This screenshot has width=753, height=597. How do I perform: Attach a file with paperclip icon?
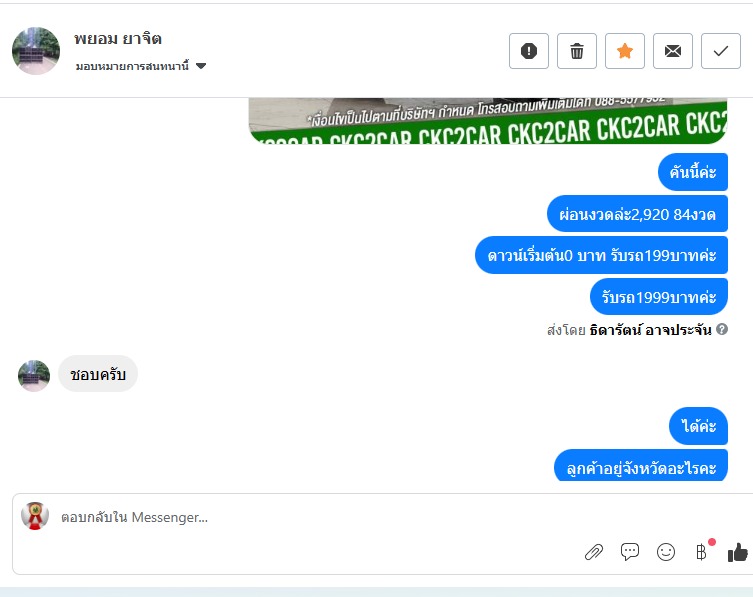[x=594, y=552]
